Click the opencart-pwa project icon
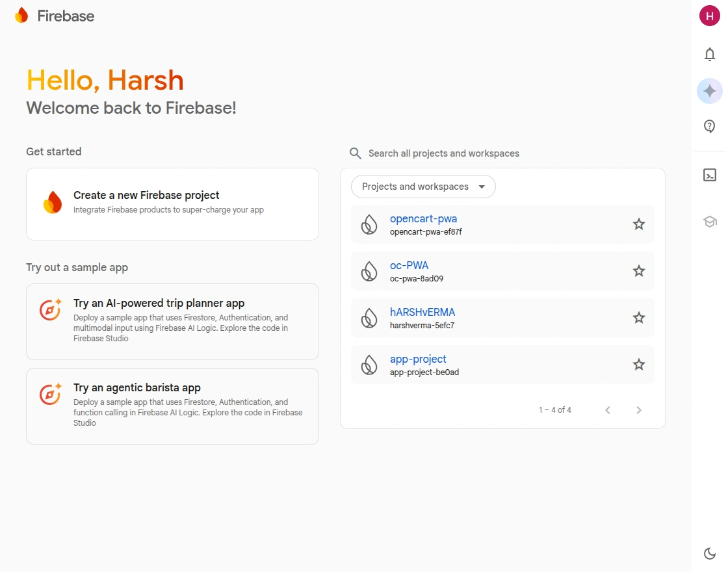 pos(369,225)
